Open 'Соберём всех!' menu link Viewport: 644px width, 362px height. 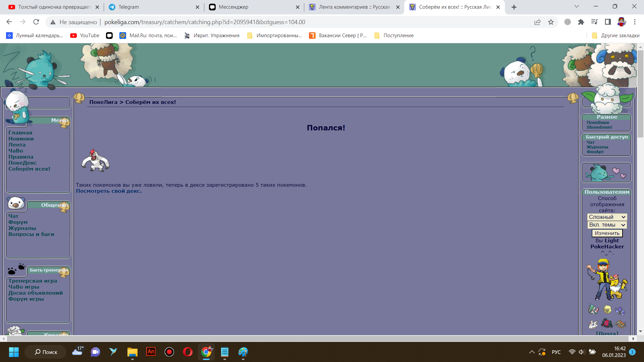29,169
